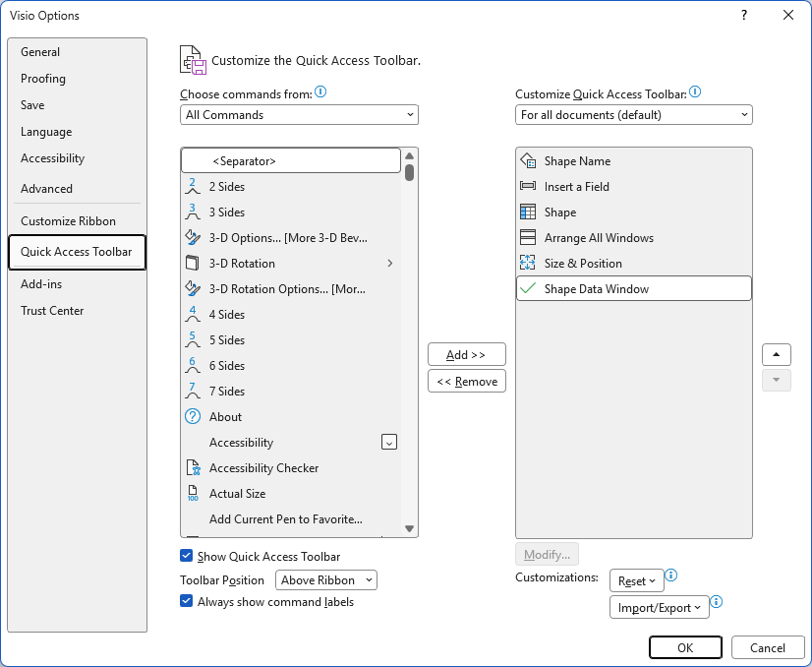The height and width of the screenshot is (667, 812).
Task: Click the Arrange All Windows icon
Action: (528, 237)
